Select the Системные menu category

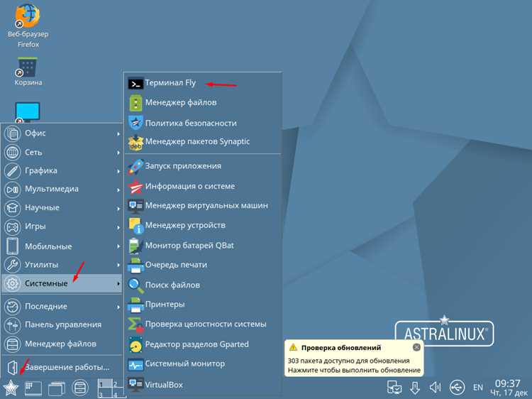(x=62, y=283)
